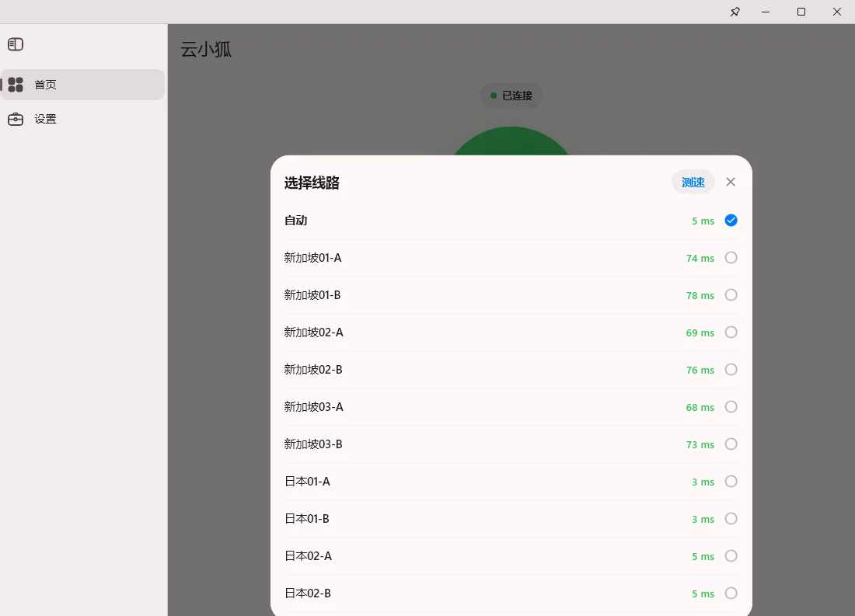Click the 设置 briefcase icon
This screenshot has width=855, height=616.
[x=16, y=119]
